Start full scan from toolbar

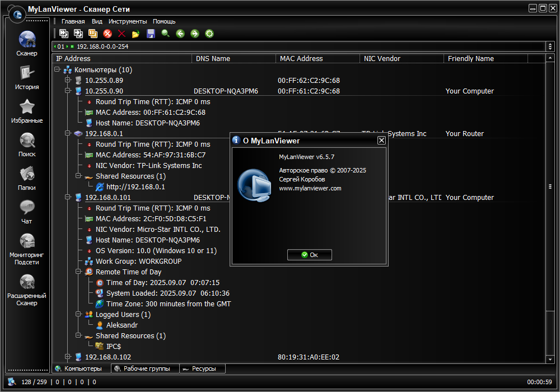(x=78, y=34)
